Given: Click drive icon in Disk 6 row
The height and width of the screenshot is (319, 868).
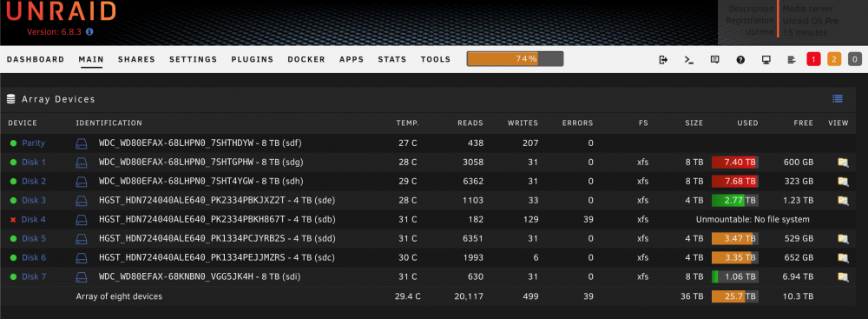Looking at the screenshot, I should point(82,257).
